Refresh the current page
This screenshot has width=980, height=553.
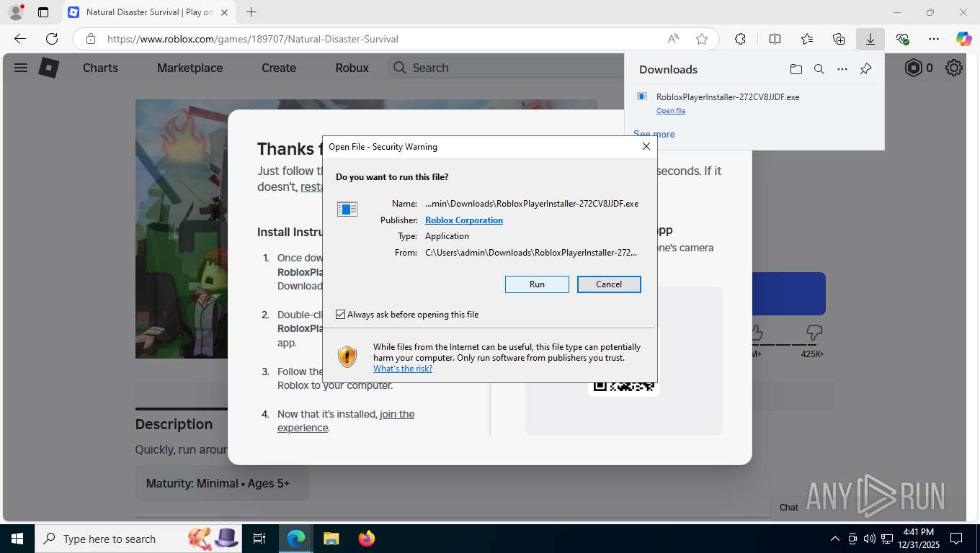point(52,39)
